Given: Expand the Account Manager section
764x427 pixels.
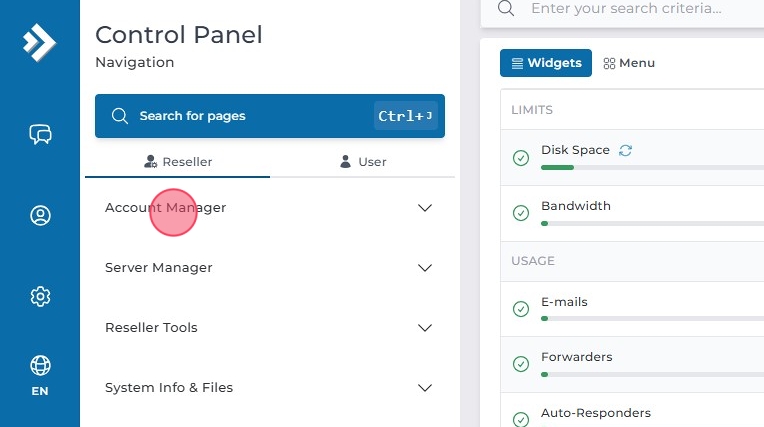Looking at the screenshot, I should [x=269, y=208].
